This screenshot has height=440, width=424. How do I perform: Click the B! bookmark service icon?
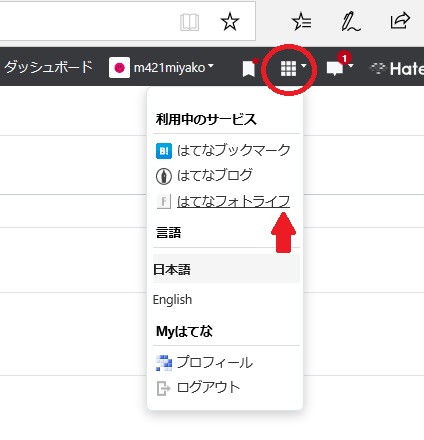point(164,151)
